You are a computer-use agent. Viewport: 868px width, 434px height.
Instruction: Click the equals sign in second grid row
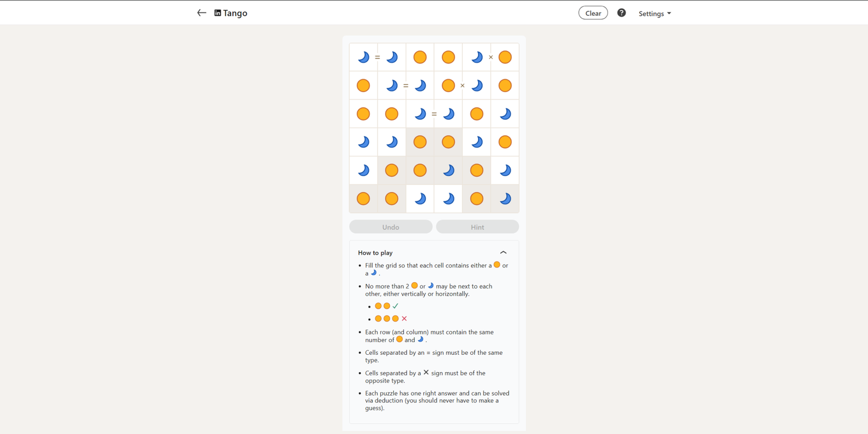(406, 85)
